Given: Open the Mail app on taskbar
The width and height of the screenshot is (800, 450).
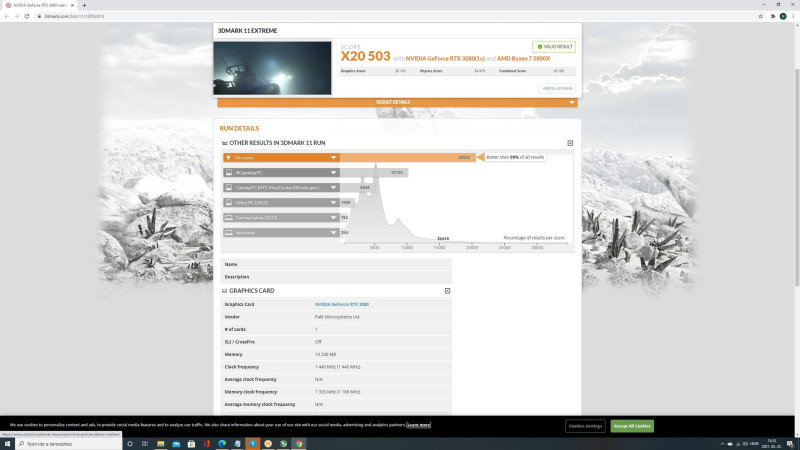Looking at the screenshot, I should 176,444.
